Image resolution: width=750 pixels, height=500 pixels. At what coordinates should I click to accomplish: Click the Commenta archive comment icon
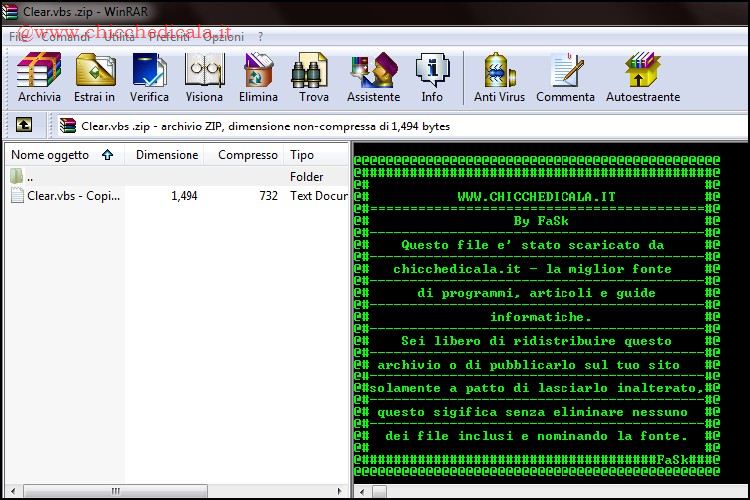point(565,77)
